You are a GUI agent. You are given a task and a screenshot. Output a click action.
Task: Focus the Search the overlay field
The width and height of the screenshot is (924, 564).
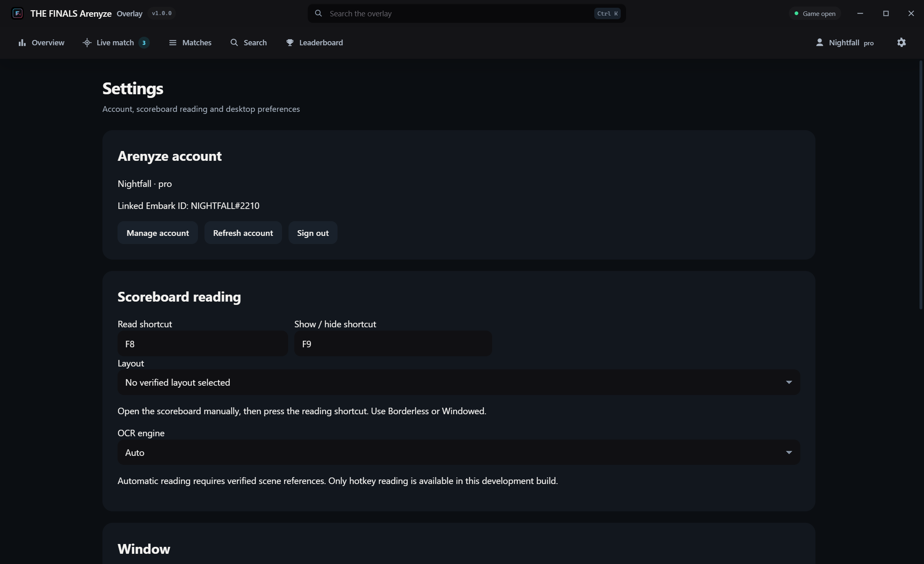tap(466, 13)
